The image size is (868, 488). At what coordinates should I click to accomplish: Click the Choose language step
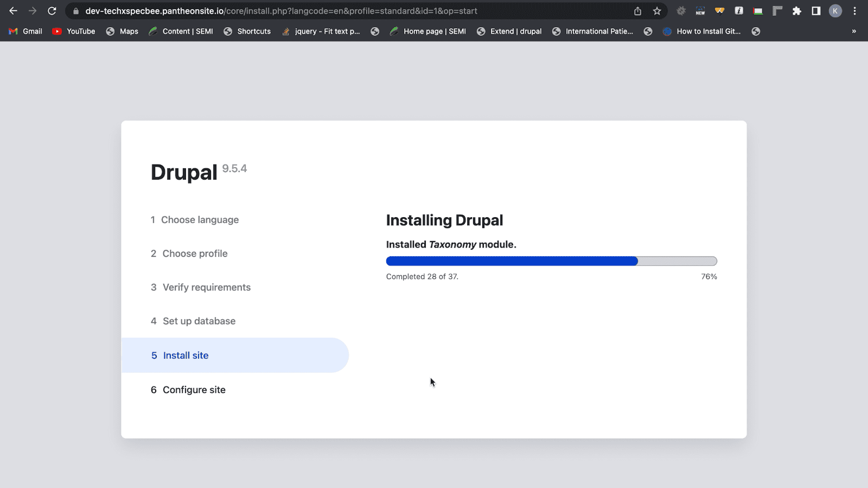(195, 220)
